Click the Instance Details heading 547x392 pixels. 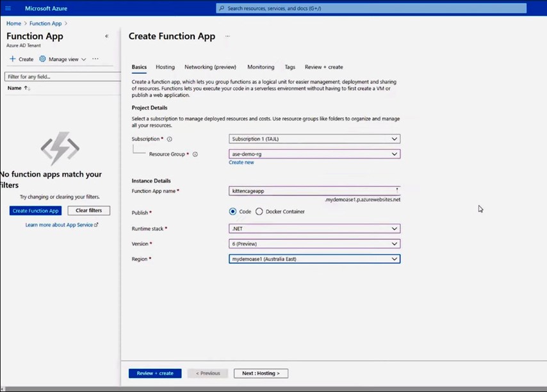tap(151, 181)
